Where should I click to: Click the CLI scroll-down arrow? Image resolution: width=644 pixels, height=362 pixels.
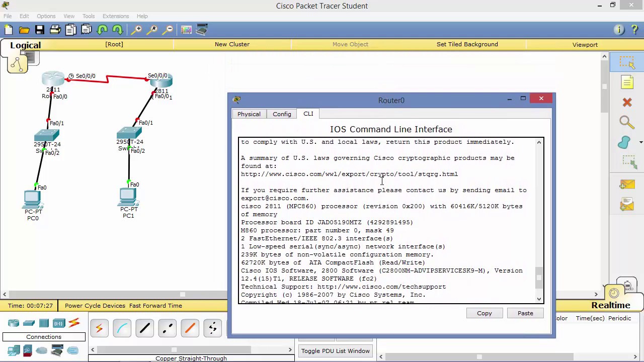(539, 299)
